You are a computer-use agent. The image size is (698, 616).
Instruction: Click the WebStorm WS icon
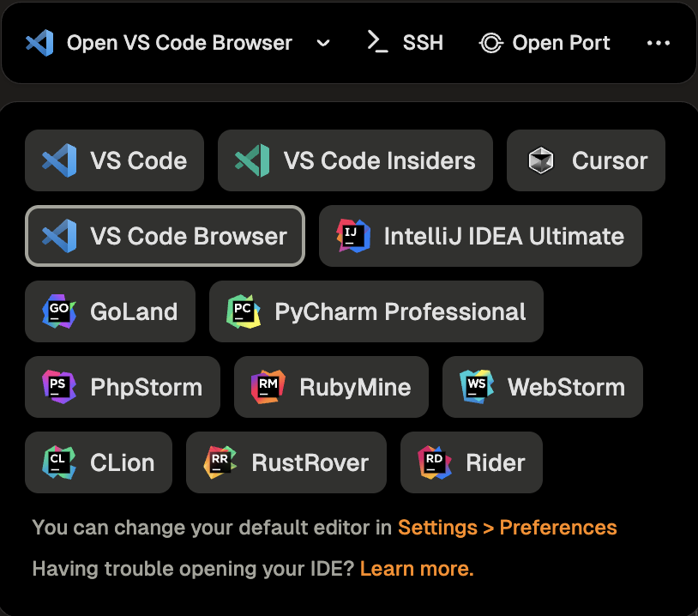(x=477, y=387)
